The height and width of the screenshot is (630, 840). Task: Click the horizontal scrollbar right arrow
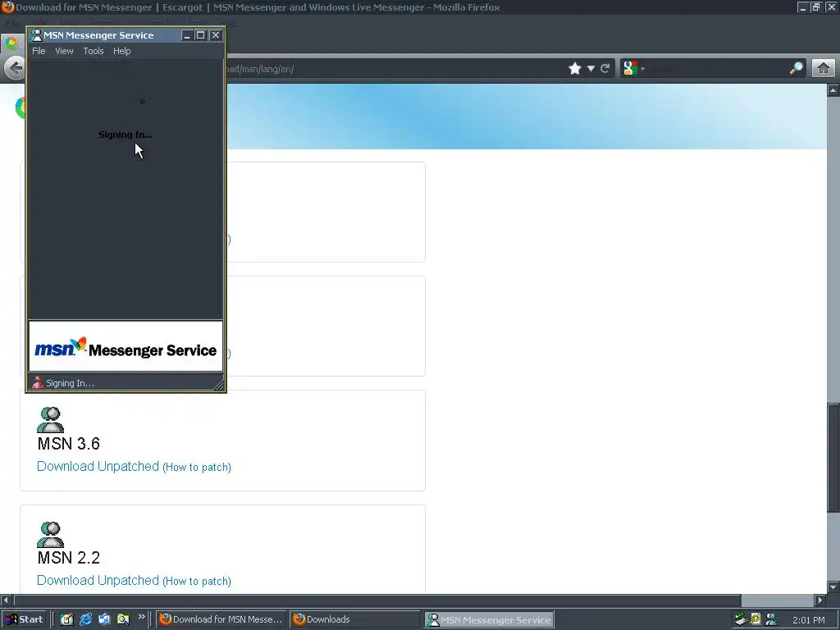(x=820, y=600)
